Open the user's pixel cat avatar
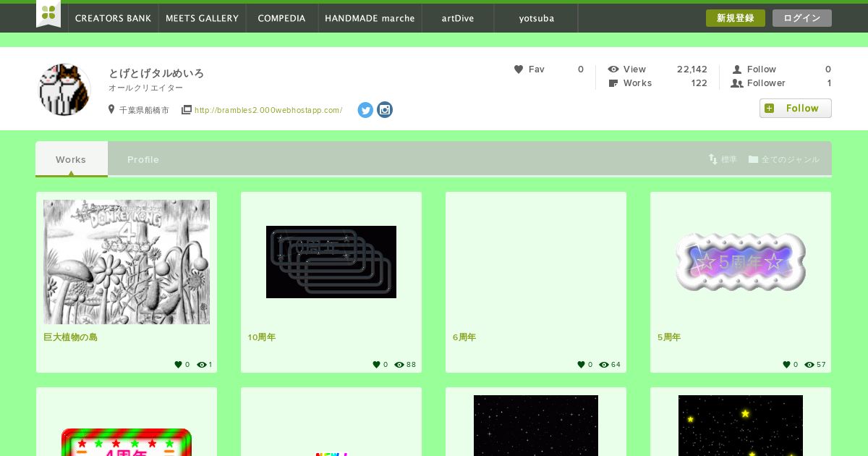 tap(64, 89)
